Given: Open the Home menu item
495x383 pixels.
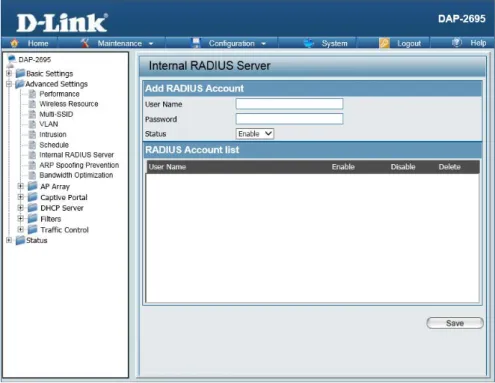Looking at the screenshot, I should tap(38, 44).
